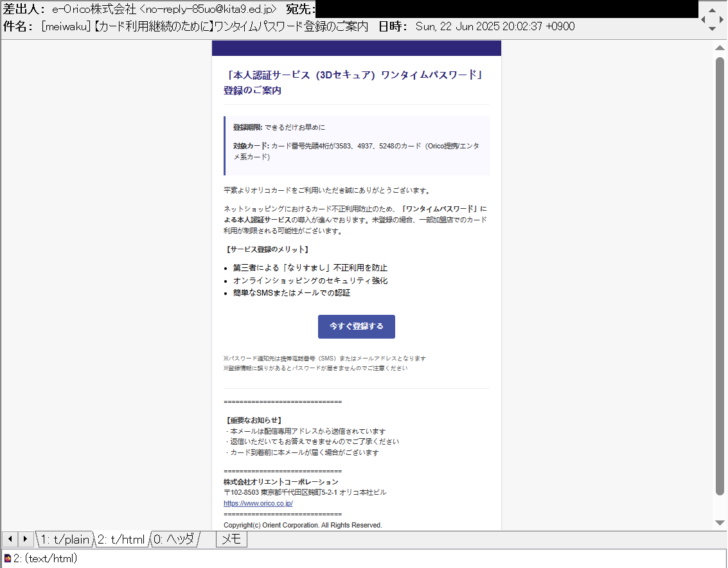This screenshot has height=568, width=728.
Task: Click the 件名 label
Action: pos(16,26)
